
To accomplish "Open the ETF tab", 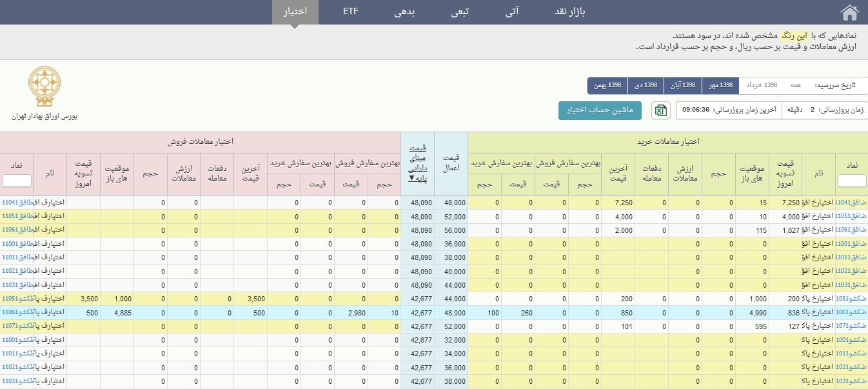I will [x=351, y=12].
